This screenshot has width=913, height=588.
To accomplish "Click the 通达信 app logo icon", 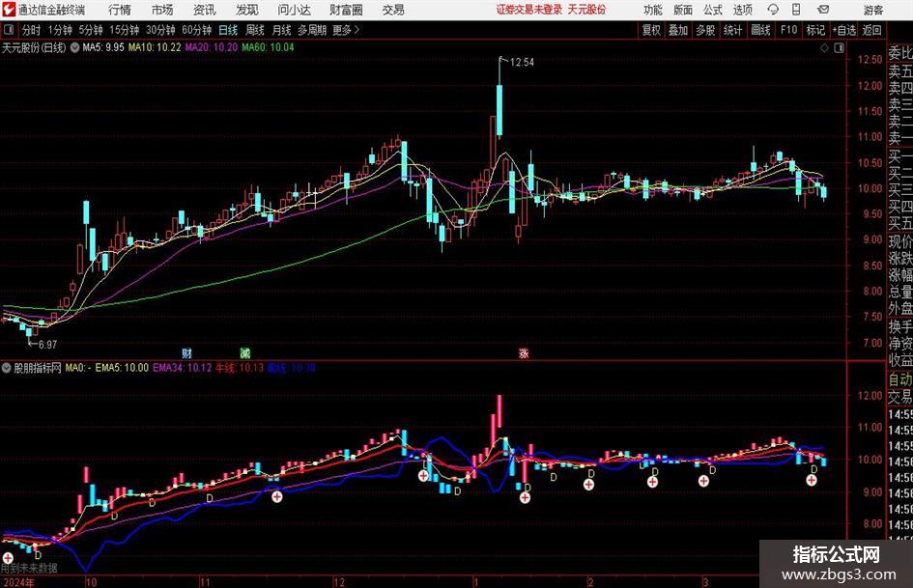I will point(9,9).
